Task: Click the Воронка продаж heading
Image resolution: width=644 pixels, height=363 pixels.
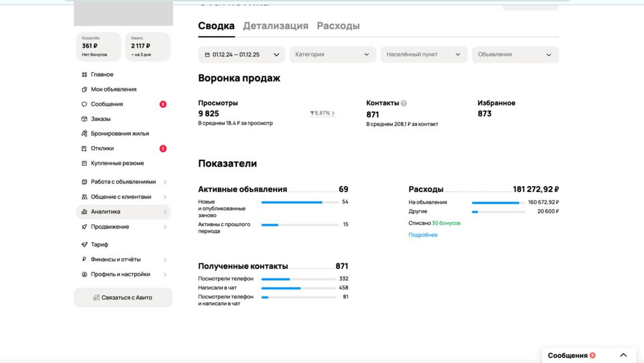Action: point(239,78)
